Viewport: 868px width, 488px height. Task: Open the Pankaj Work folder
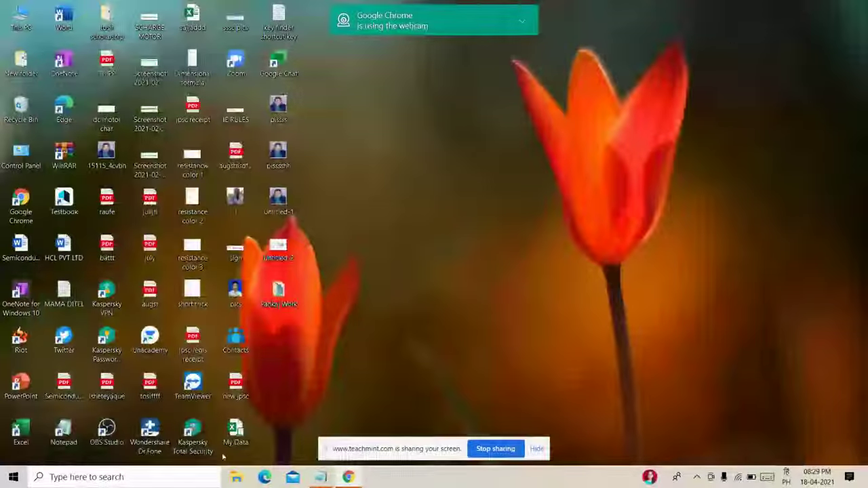pos(279,294)
